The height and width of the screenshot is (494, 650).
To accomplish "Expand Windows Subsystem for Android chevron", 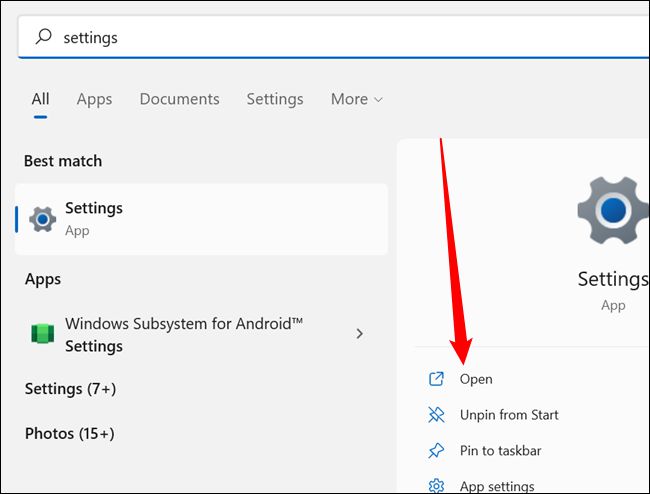I will pos(360,334).
